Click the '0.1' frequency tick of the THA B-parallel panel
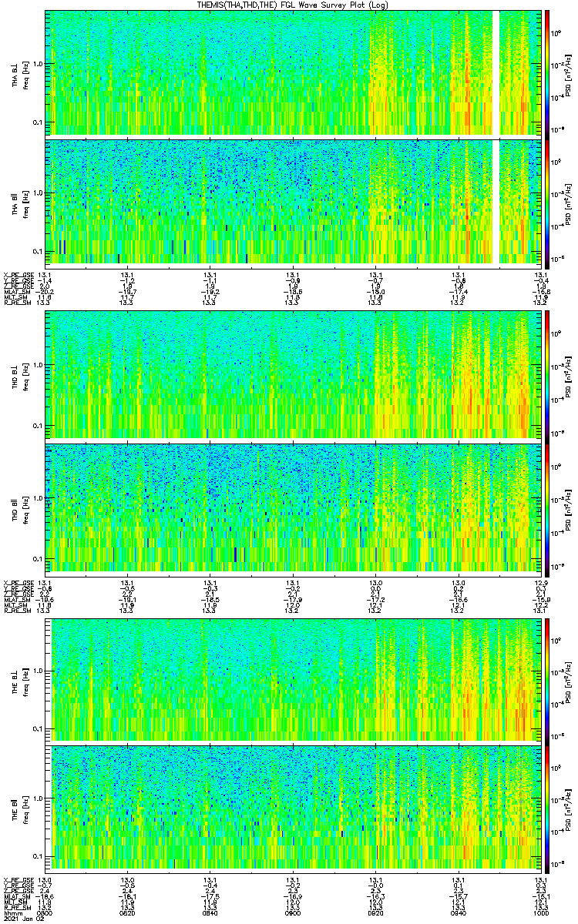Image resolution: width=578 pixels, height=924 pixels. [37, 251]
